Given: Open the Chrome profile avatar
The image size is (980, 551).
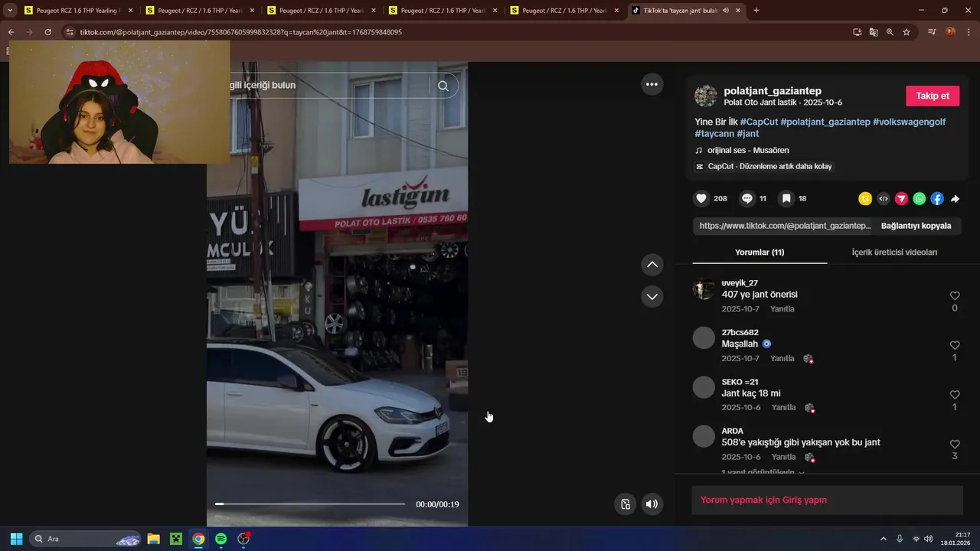Looking at the screenshot, I should (x=950, y=32).
